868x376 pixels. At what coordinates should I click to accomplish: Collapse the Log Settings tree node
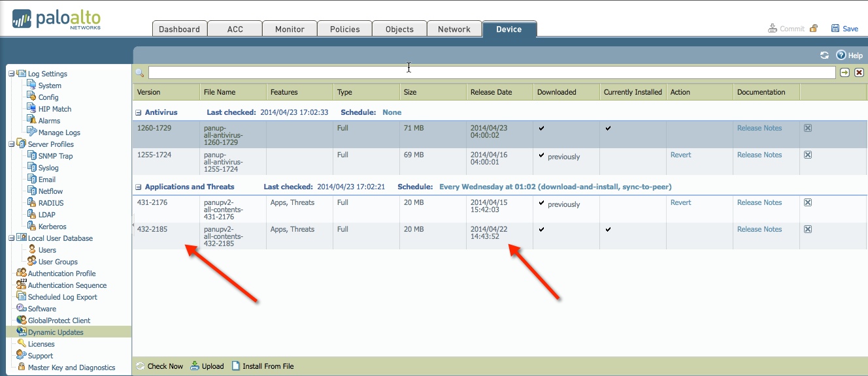tap(11, 74)
